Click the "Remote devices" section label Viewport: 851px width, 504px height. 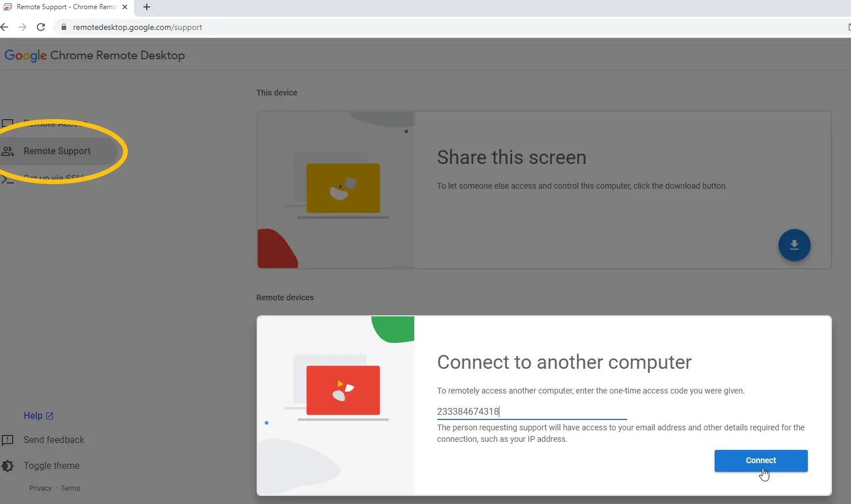[x=285, y=297]
